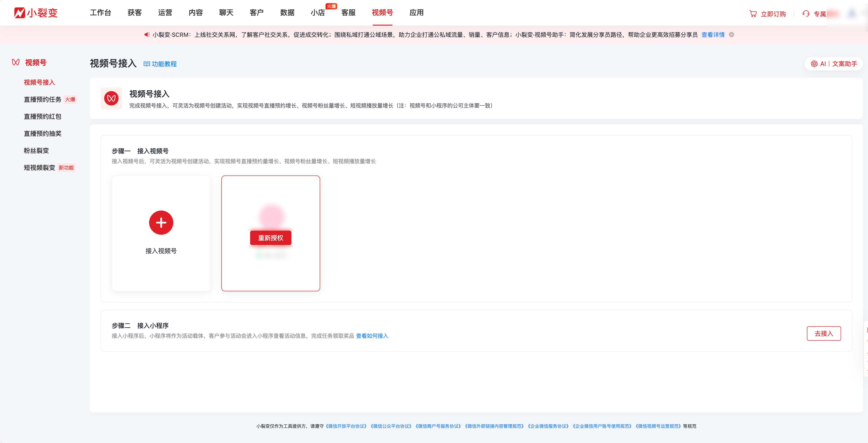Screen dimensions: 868x443
Task: Open the 小店 top menu
Action: tap(317, 13)
